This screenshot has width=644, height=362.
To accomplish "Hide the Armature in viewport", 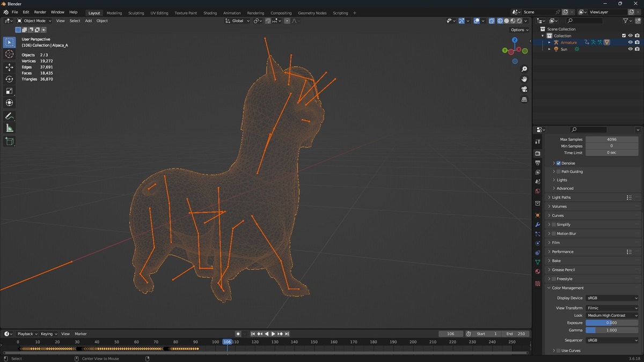I will pos(630,42).
